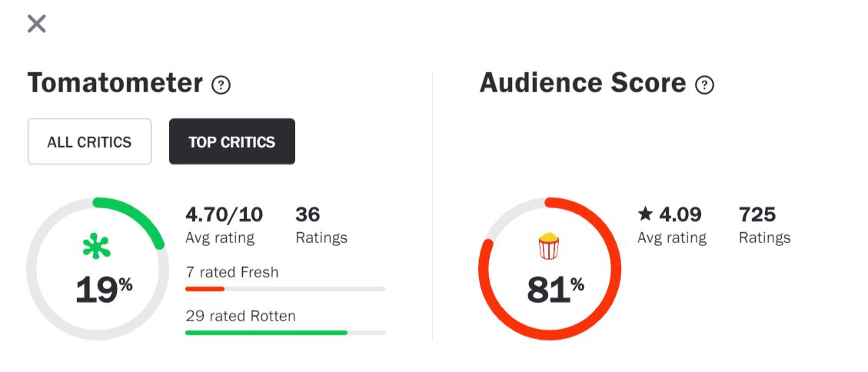Viewport: 868px width, 372px height.
Task: Click the 725 audience ratings count
Action: pos(757,214)
